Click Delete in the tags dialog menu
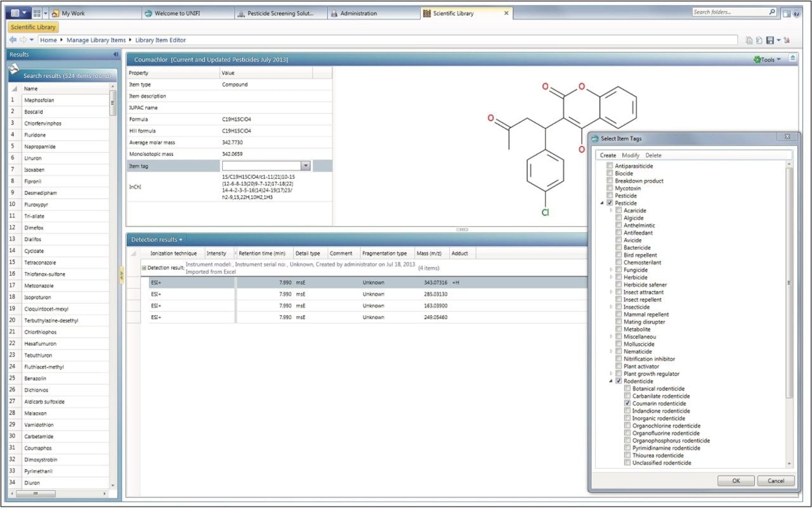 tap(653, 155)
